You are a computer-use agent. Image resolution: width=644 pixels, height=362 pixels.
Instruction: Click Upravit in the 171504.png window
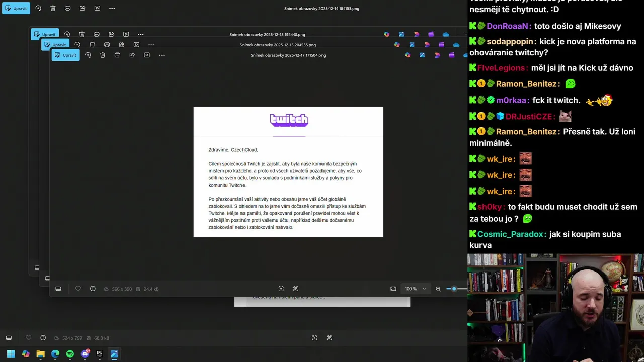pyautogui.click(x=65, y=55)
